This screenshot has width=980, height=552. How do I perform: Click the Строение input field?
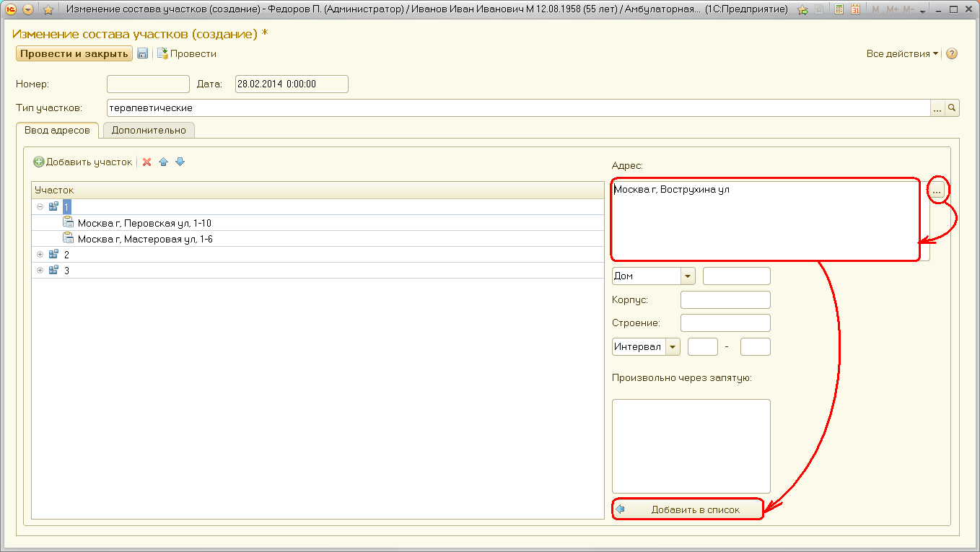(725, 323)
